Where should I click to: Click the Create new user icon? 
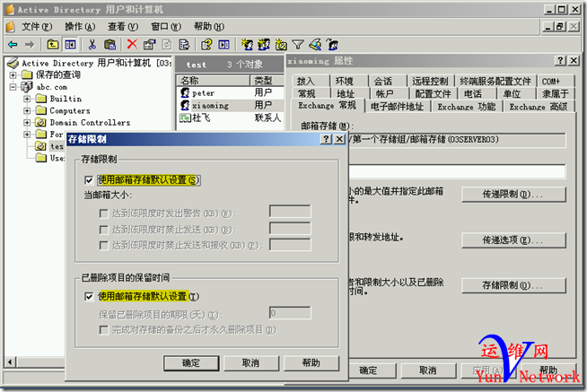pyautogui.click(x=247, y=45)
